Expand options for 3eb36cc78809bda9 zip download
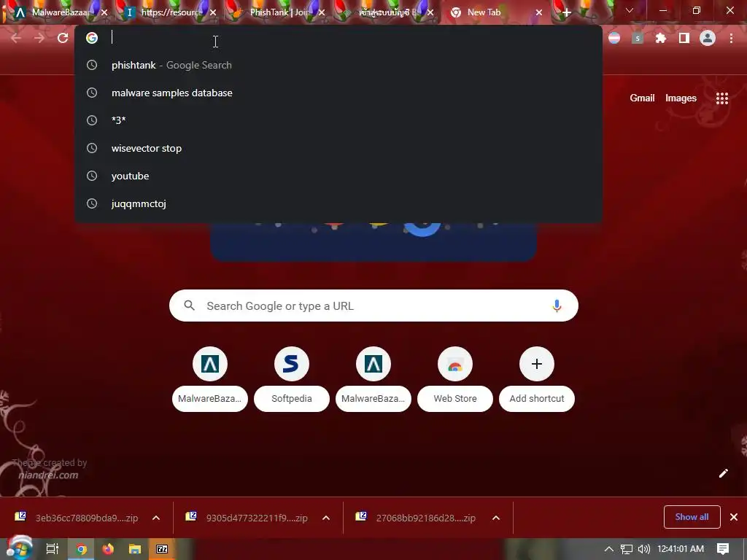 pyautogui.click(x=156, y=518)
